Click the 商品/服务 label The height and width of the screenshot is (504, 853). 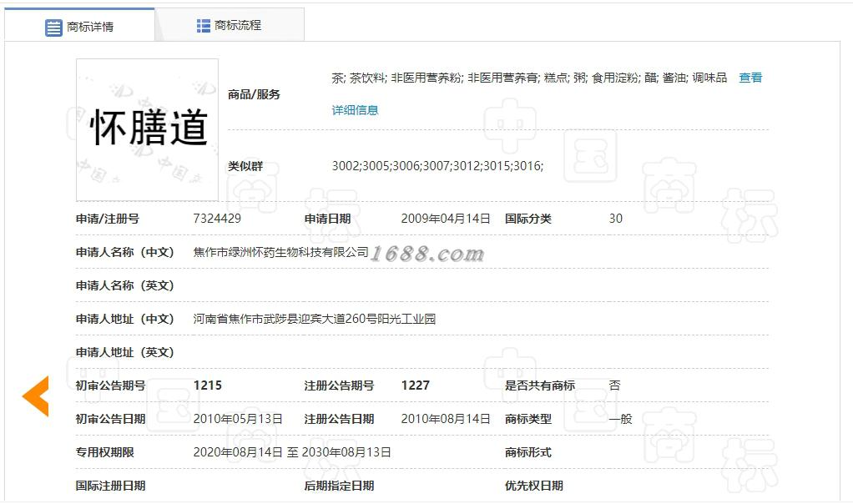point(254,94)
